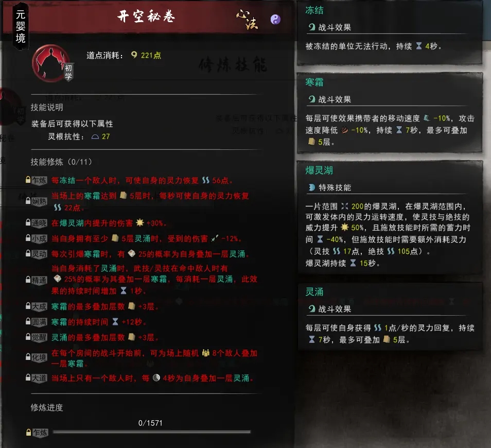
Task: Select the 娴熟 stage tag
Action: (x=39, y=201)
